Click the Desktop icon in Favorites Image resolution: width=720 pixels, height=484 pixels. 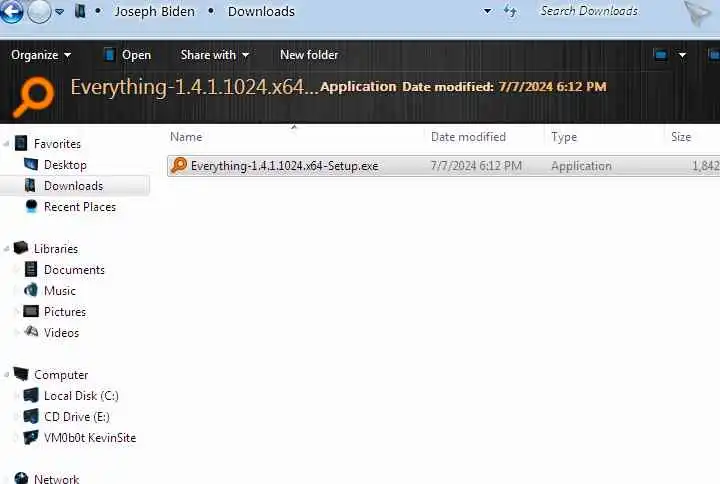click(31, 164)
